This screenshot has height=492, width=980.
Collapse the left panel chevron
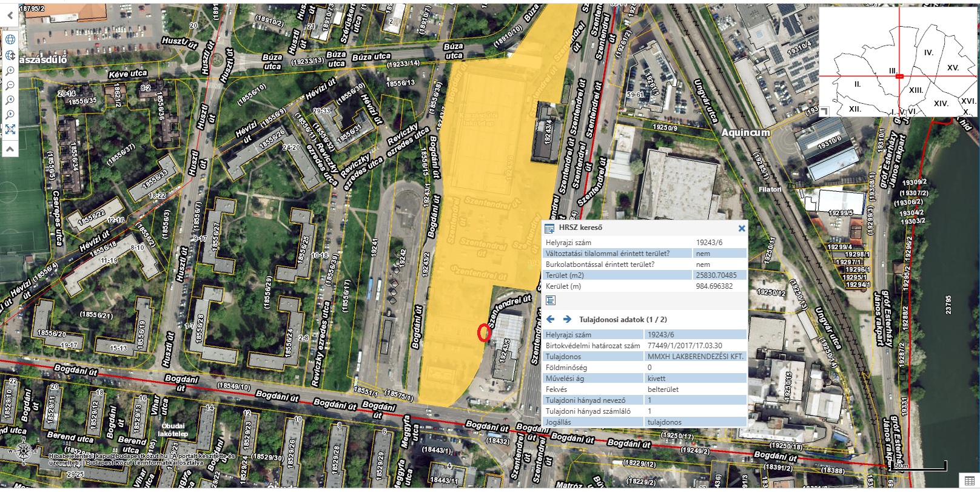click(10, 15)
